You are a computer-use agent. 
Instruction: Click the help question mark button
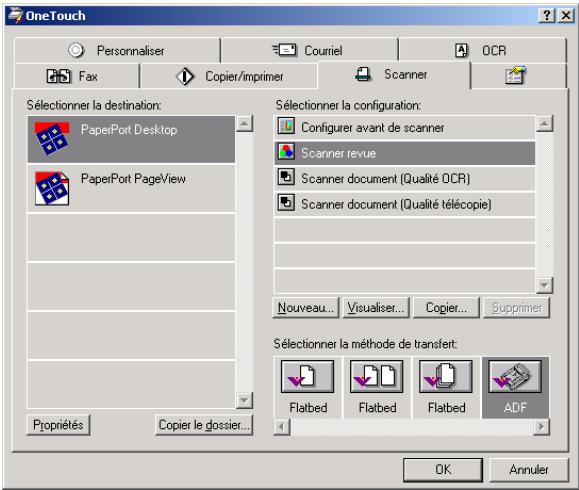point(547,16)
